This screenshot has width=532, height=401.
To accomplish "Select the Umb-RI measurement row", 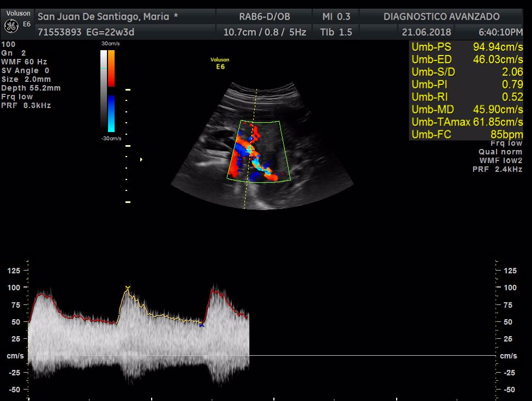I will point(467,97).
